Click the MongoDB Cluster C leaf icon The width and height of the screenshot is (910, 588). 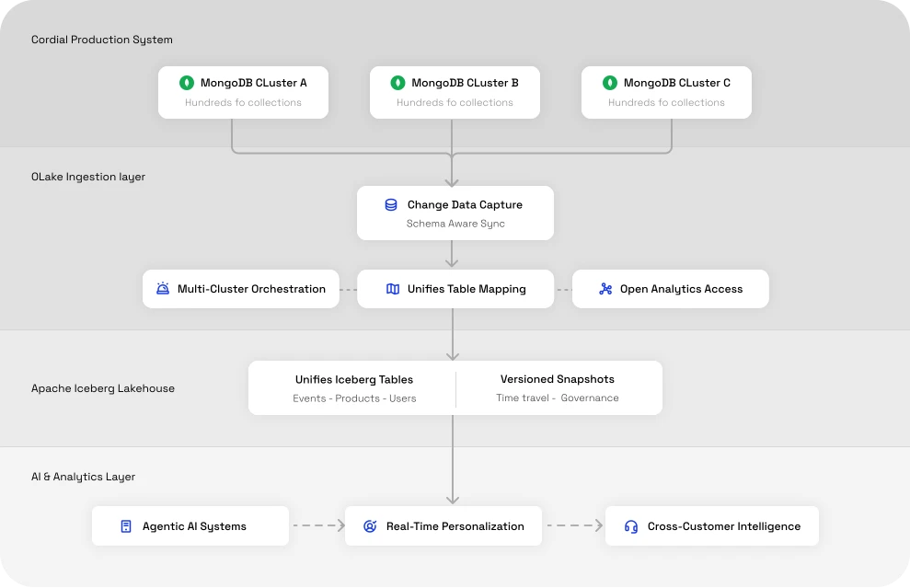[x=609, y=83]
